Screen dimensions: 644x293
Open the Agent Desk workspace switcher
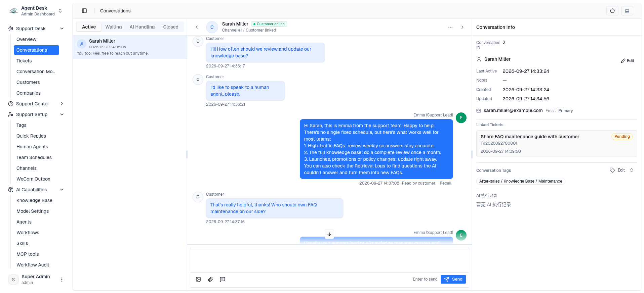[x=60, y=11]
